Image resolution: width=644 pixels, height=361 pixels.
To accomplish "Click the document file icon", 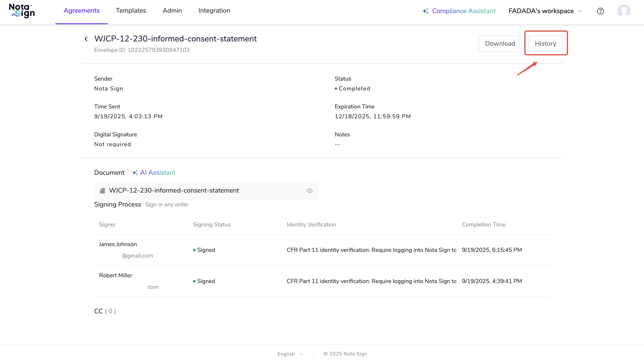I will coord(102,191).
